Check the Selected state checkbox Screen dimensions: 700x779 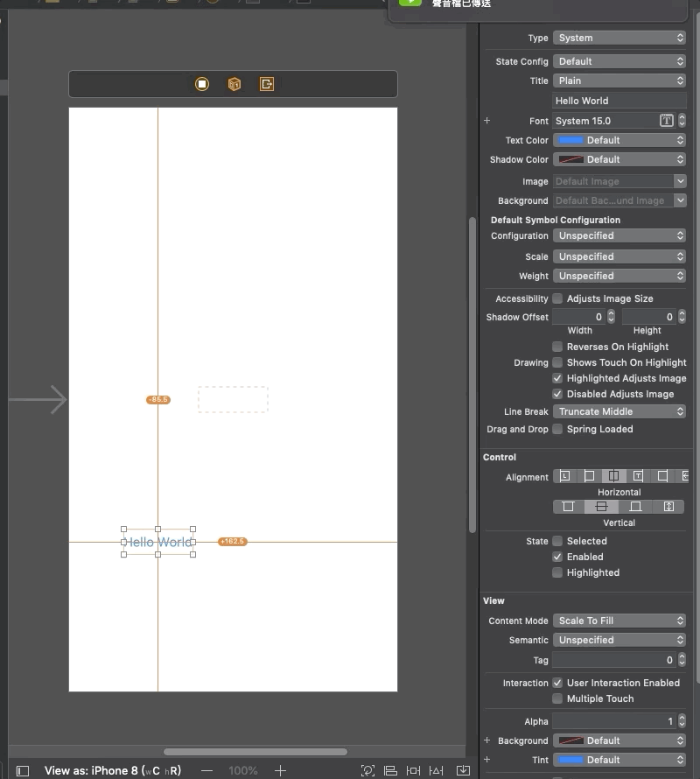point(557,541)
